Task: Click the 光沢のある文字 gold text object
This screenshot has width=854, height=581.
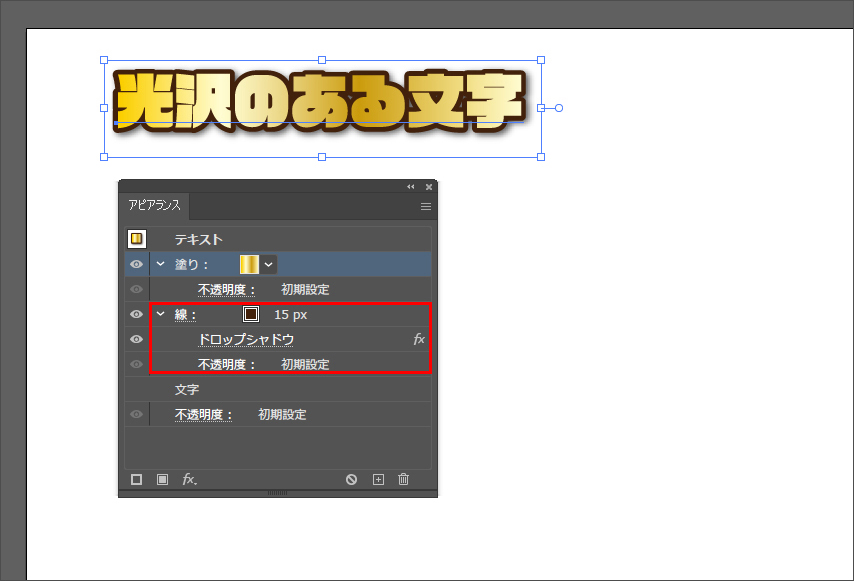Action: click(320, 102)
